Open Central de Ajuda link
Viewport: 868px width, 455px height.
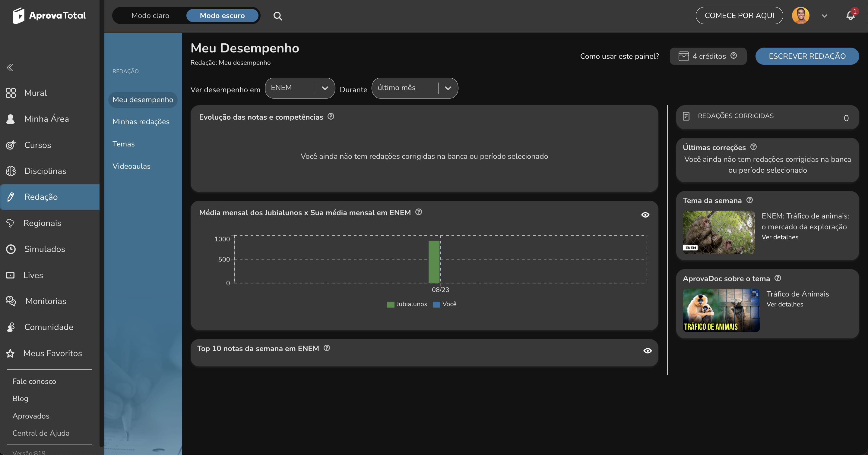point(41,433)
